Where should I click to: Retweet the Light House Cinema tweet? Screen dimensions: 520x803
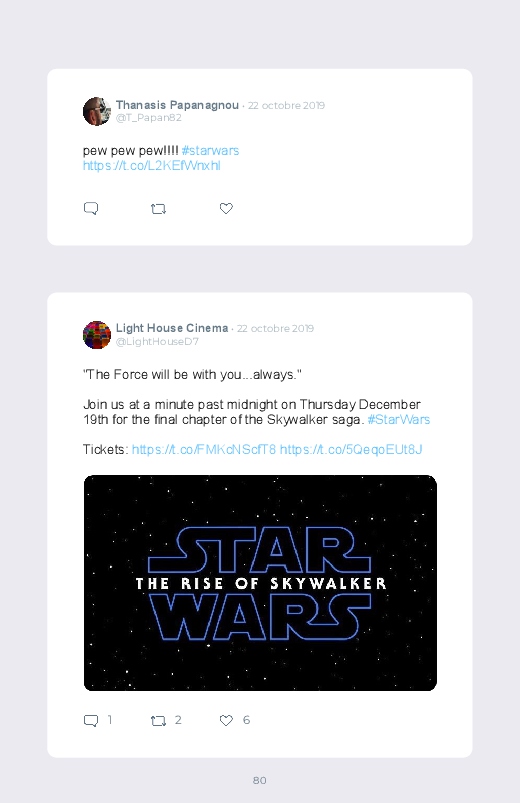[x=158, y=721]
